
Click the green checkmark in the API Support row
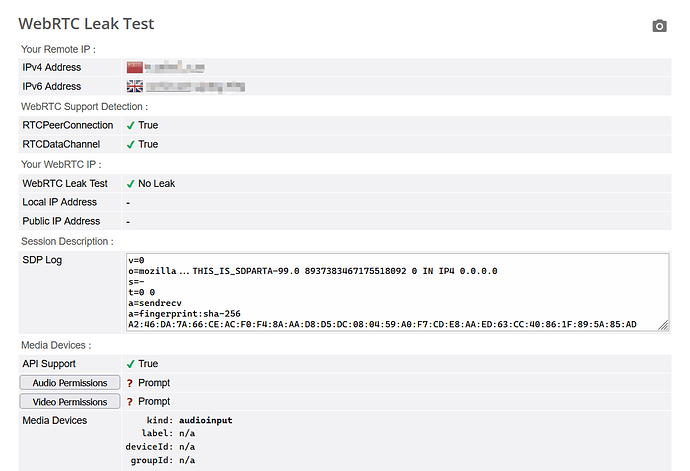(x=130, y=364)
